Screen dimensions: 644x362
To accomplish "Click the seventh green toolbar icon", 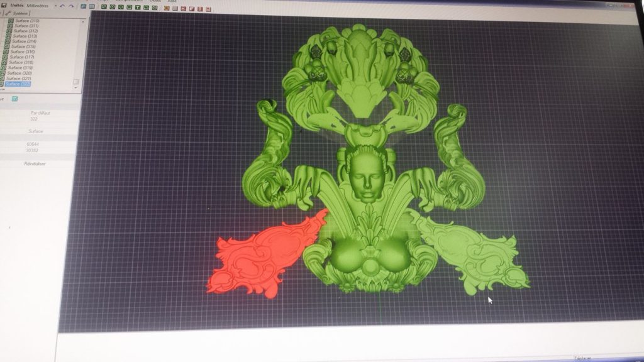I will click(x=155, y=8).
